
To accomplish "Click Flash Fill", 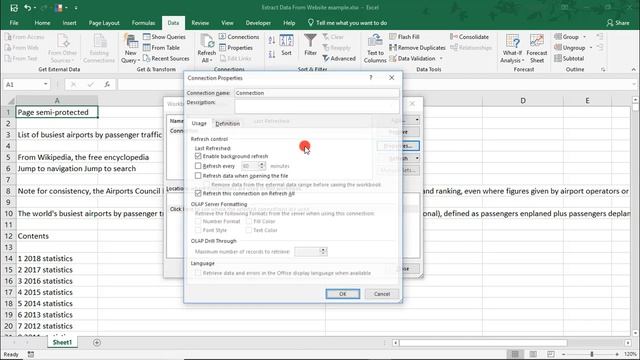I will (404, 37).
